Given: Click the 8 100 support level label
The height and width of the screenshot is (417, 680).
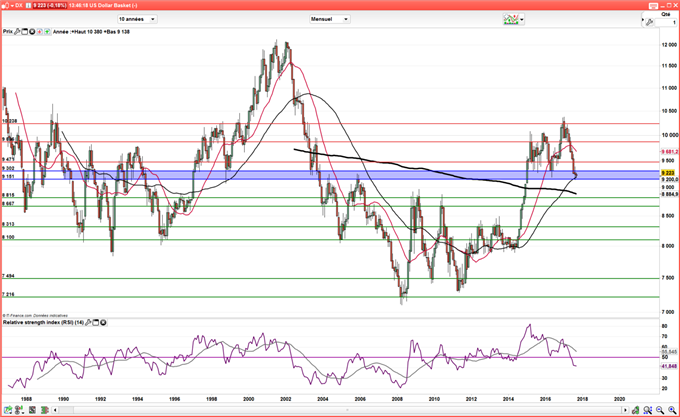Looking at the screenshot, I should click(x=8, y=237).
